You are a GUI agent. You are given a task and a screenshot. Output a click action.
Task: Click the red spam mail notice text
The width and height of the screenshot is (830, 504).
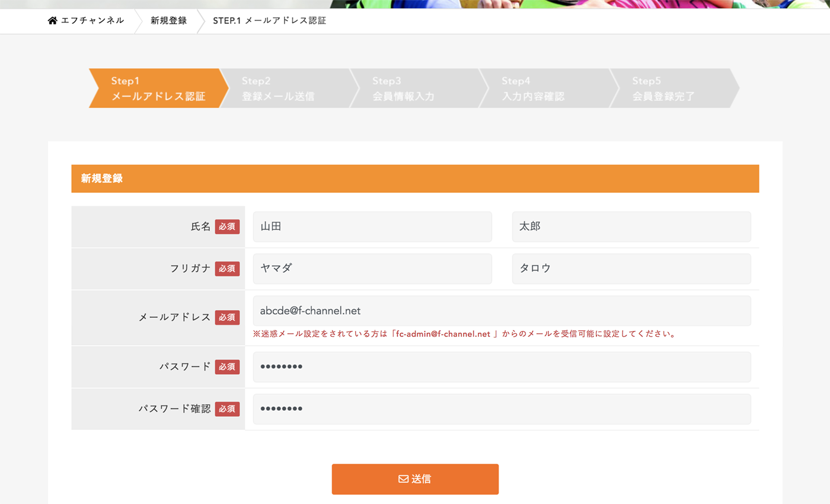tap(464, 334)
